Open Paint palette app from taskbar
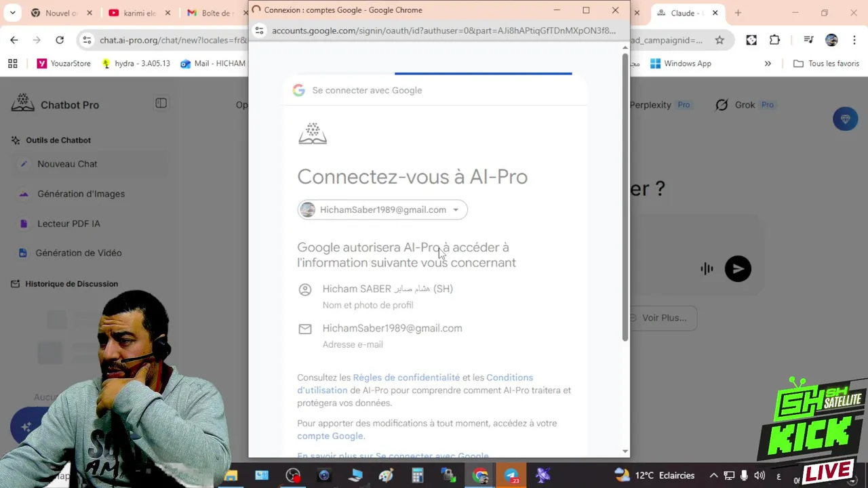 pos(386,476)
